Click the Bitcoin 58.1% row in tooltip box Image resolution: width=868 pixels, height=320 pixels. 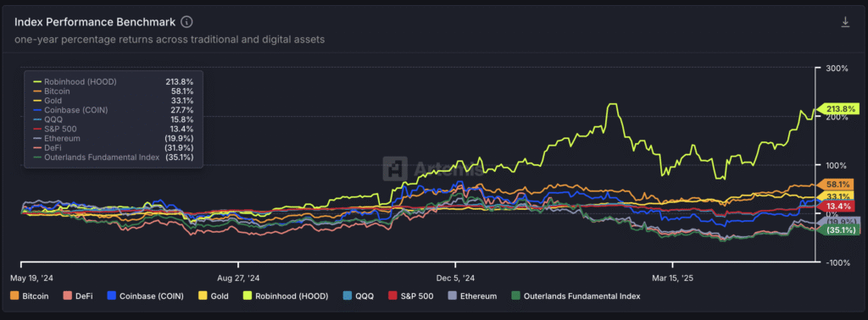point(114,91)
